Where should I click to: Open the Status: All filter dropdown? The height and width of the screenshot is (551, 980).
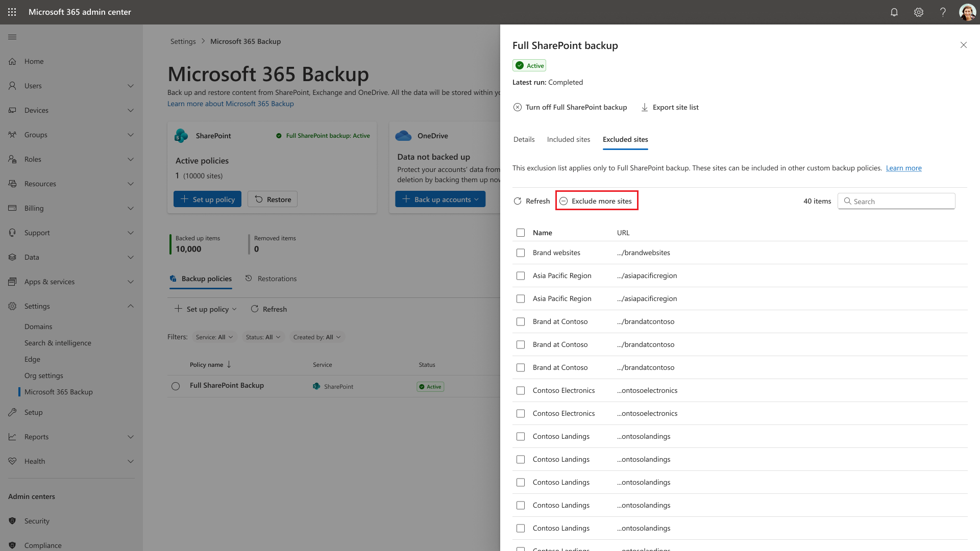pyautogui.click(x=263, y=337)
